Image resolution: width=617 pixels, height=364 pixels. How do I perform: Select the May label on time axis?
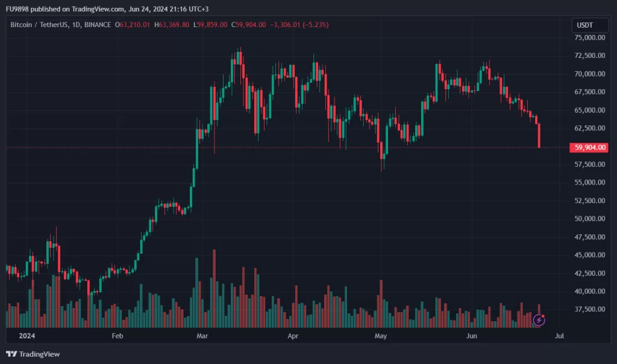(x=380, y=335)
